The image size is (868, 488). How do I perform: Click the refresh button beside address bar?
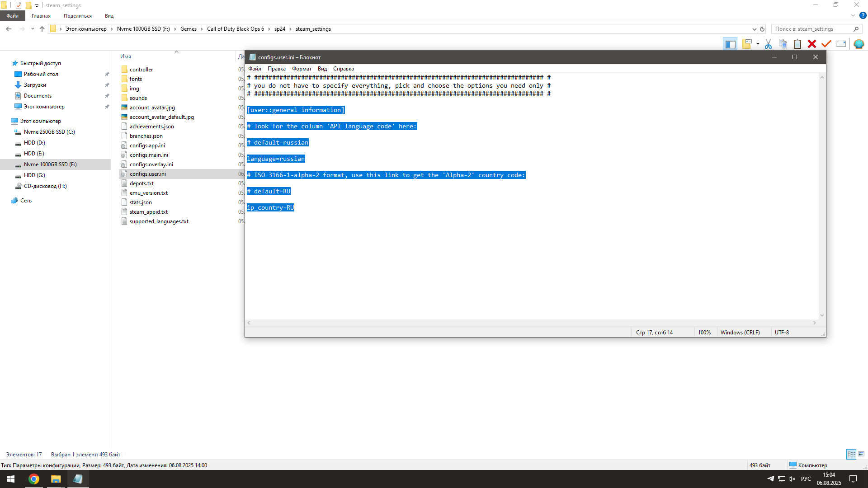[762, 29]
